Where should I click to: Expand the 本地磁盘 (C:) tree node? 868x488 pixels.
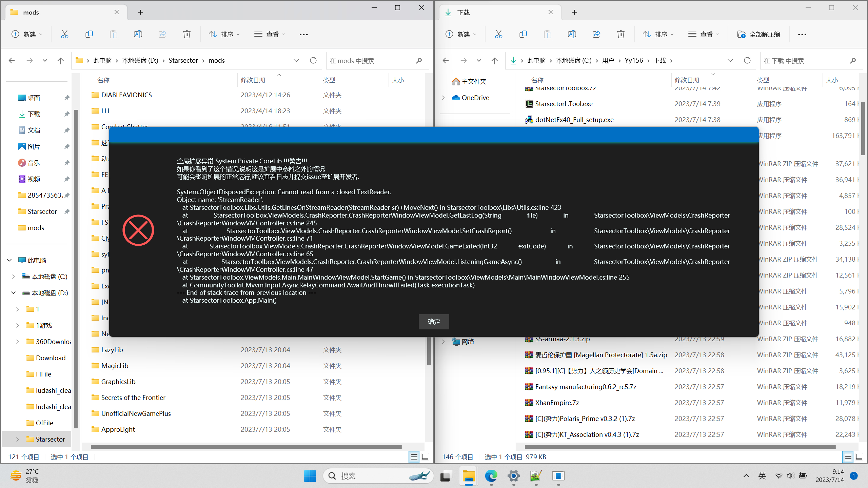point(13,277)
